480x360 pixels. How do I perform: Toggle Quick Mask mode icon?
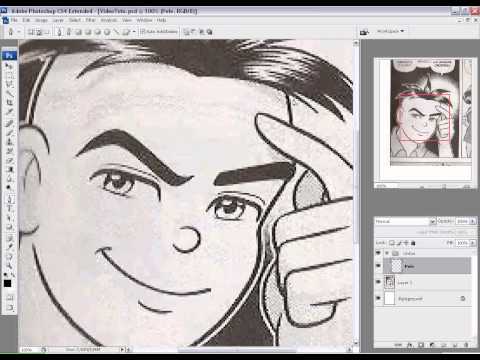[x=9, y=298]
